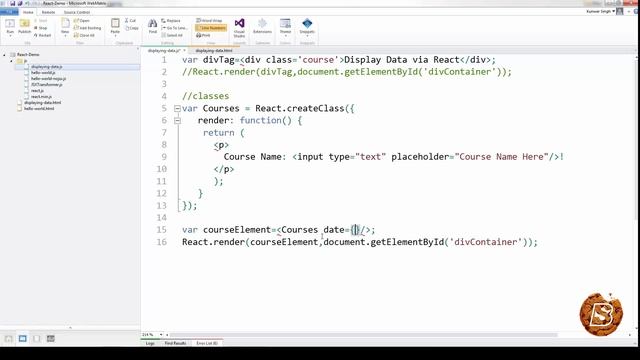This screenshot has width=640, height=360.
Task: Open the user account dropdown
Action: (x=614, y=11)
